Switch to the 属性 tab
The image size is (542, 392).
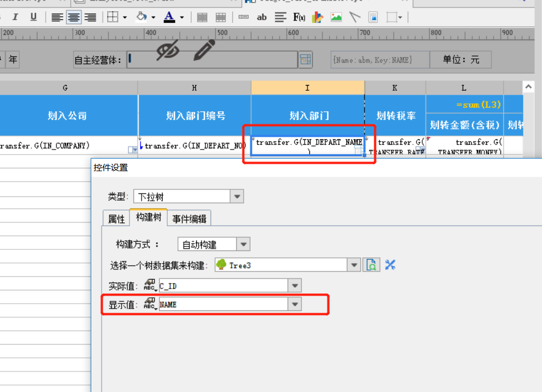(116, 219)
